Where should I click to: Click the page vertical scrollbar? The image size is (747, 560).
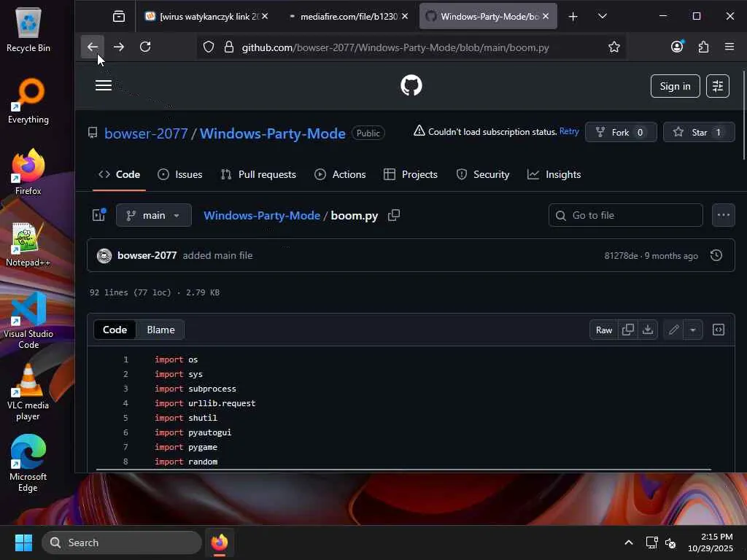[743, 116]
